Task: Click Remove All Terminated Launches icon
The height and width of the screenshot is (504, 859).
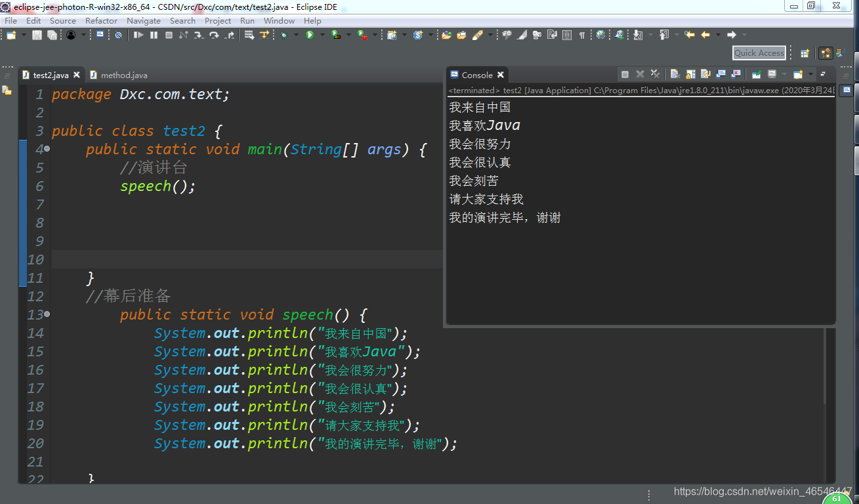Action: [x=655, y=75]
